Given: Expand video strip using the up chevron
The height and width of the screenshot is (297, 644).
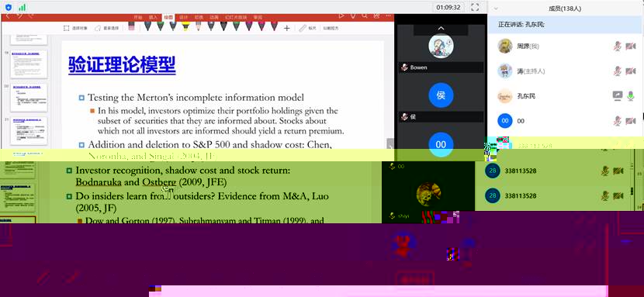Looking at the screenshot, I should pos(441,29).
